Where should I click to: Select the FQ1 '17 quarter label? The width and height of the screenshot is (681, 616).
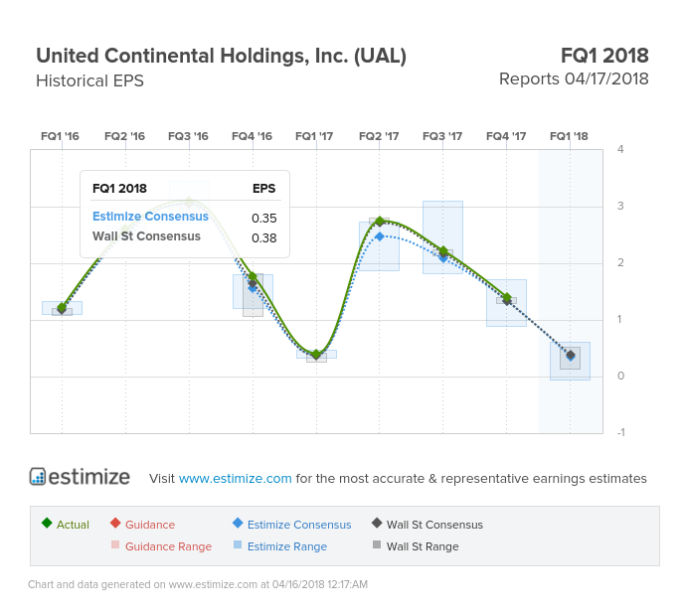(314, 136)
